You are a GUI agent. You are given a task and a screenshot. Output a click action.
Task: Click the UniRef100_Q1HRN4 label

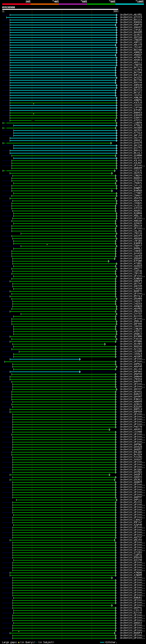coord(131,156)
